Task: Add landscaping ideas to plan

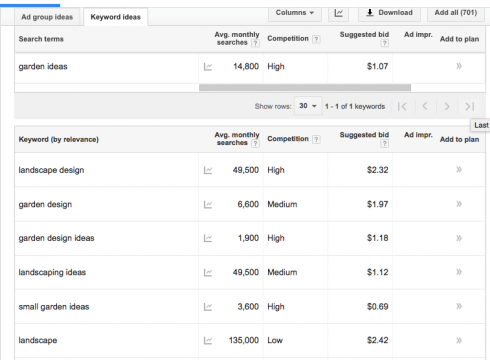Action: pos(459,272)
